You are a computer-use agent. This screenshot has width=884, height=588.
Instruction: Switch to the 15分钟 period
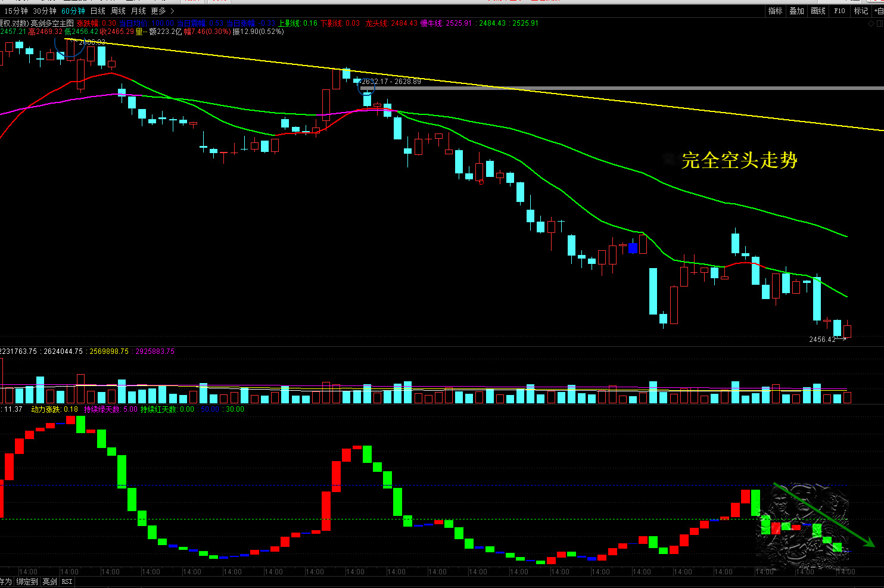tap(16, 11)
